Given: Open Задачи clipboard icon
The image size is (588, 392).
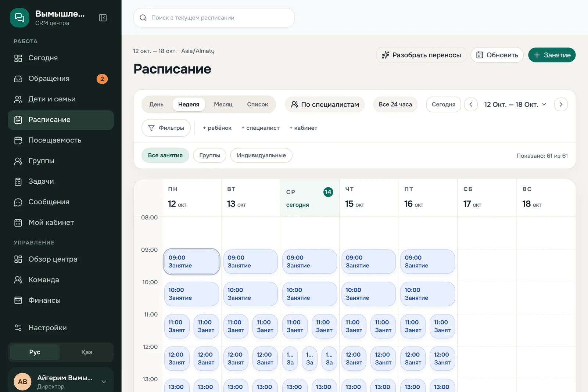Looking at the screenshot, I should point(18,181).
